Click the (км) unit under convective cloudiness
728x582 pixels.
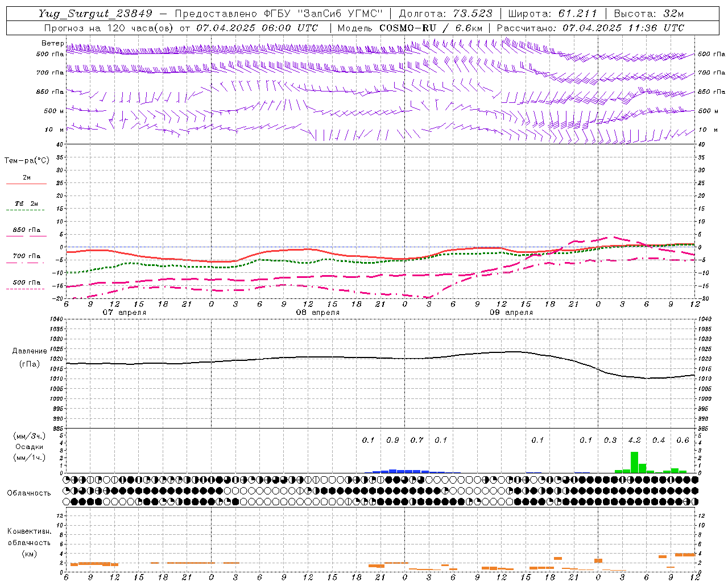tap(29, 554)
